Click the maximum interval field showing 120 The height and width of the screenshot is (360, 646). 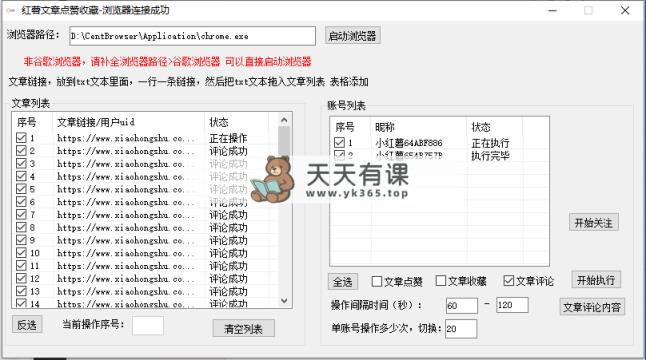click(x=512, y=305)
